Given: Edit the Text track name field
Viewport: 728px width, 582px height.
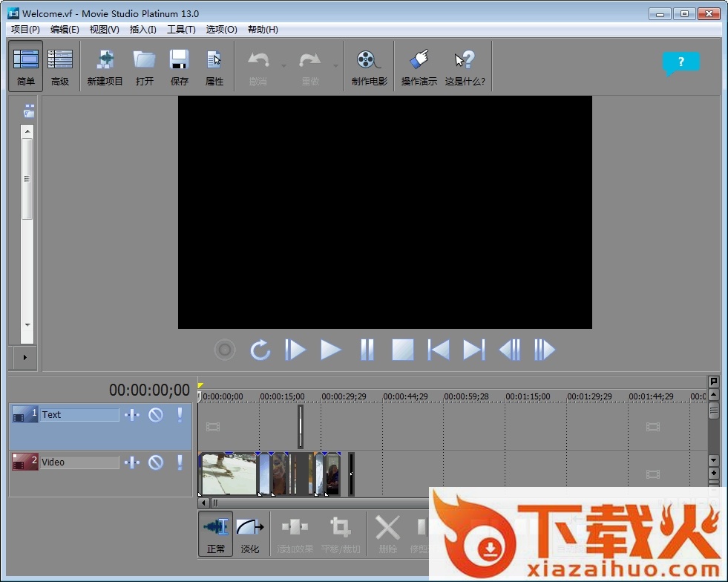Looking at the screenshot, I should [79, 415].
